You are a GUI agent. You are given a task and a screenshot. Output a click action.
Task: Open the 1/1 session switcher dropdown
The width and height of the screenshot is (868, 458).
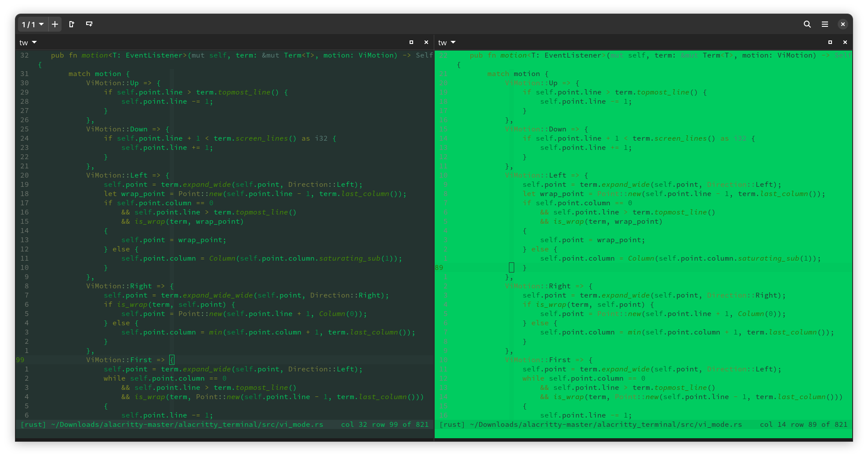coord(32,24)
